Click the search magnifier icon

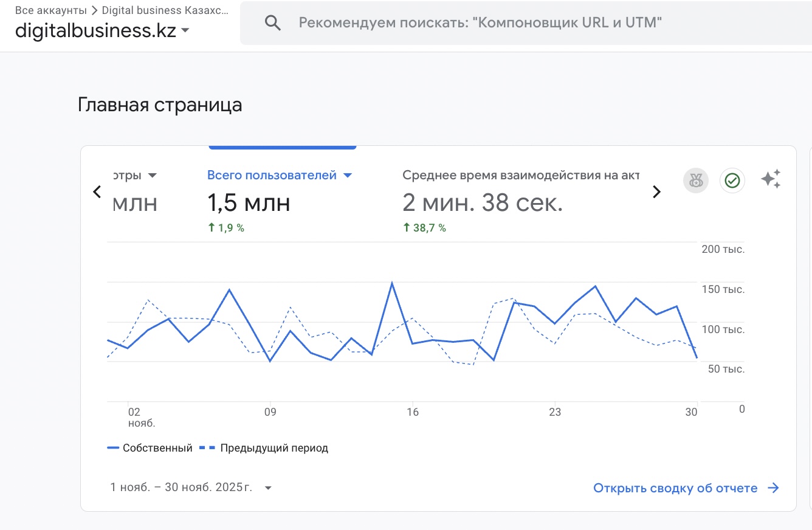click(273, 23)
